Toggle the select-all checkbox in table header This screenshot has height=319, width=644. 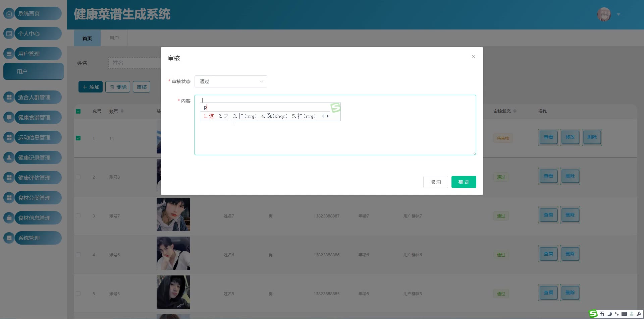pos(78,111)
